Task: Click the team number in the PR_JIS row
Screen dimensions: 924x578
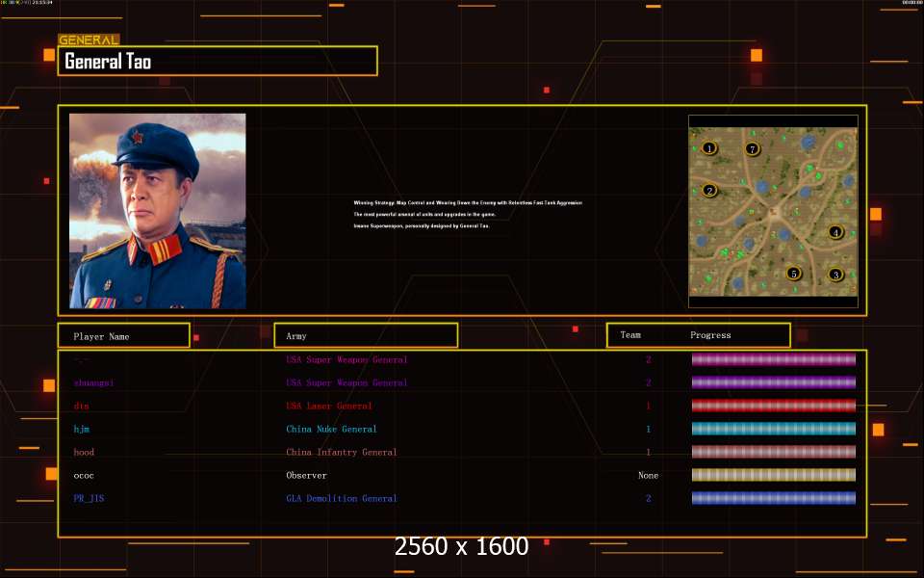Action: [x=648, y=498]
